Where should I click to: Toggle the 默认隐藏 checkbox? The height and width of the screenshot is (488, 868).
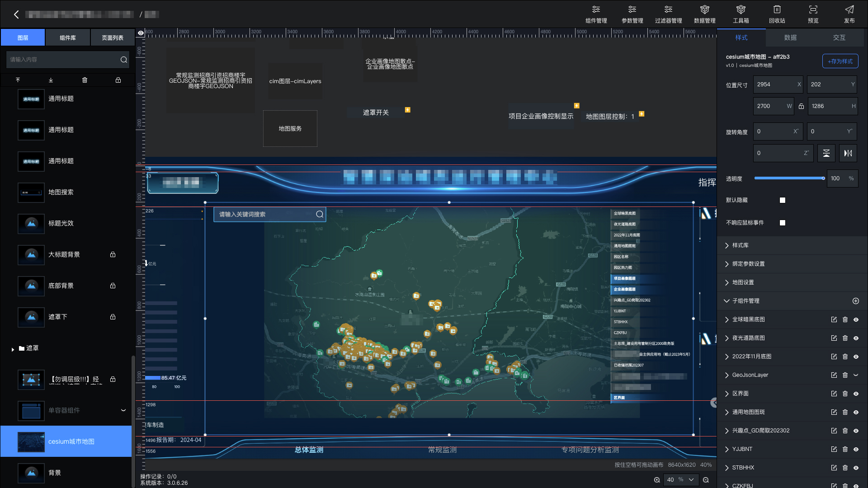tap(783, 200)
